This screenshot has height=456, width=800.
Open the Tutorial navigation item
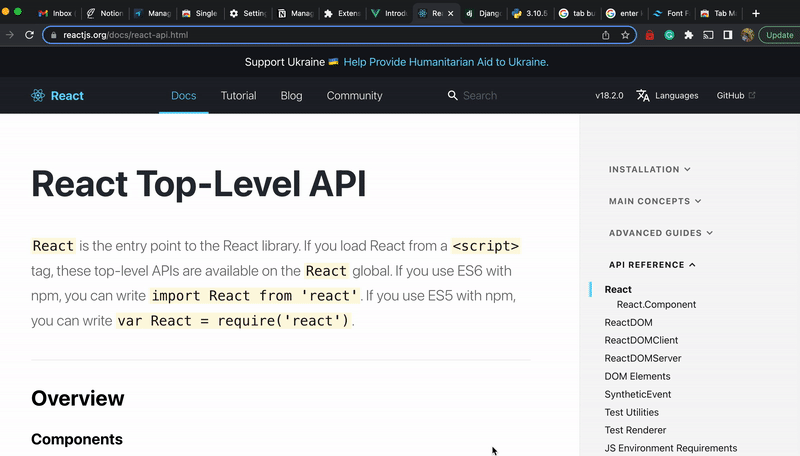click(238, 95)
